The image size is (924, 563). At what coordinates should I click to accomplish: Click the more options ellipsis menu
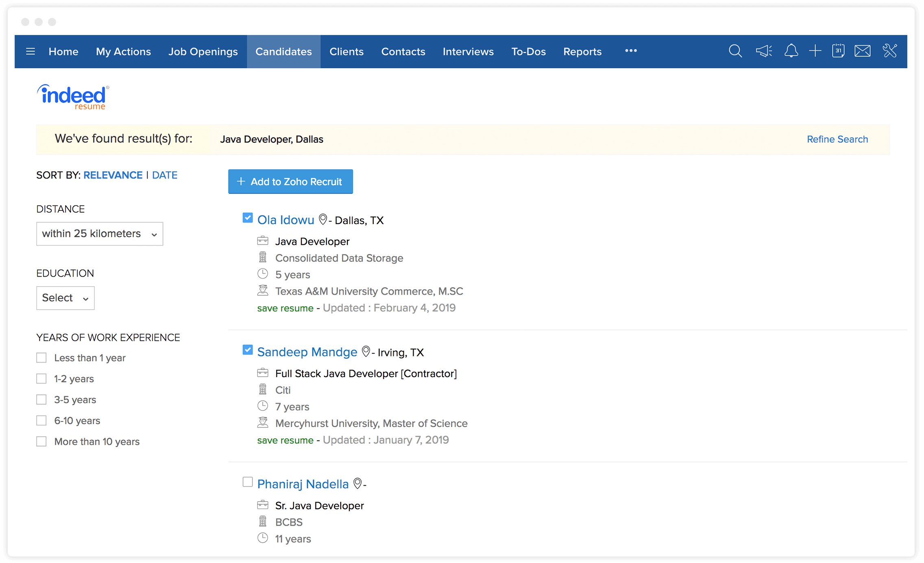(630, 52)
